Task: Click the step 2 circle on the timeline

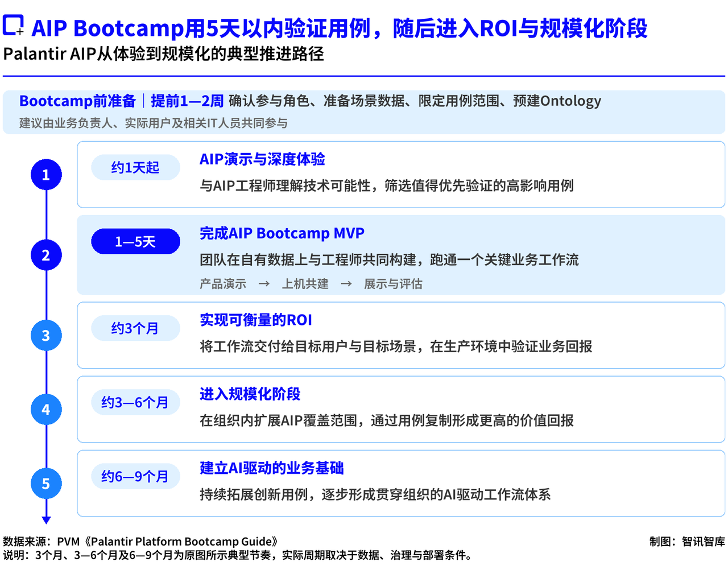Action: click(46, 255)
